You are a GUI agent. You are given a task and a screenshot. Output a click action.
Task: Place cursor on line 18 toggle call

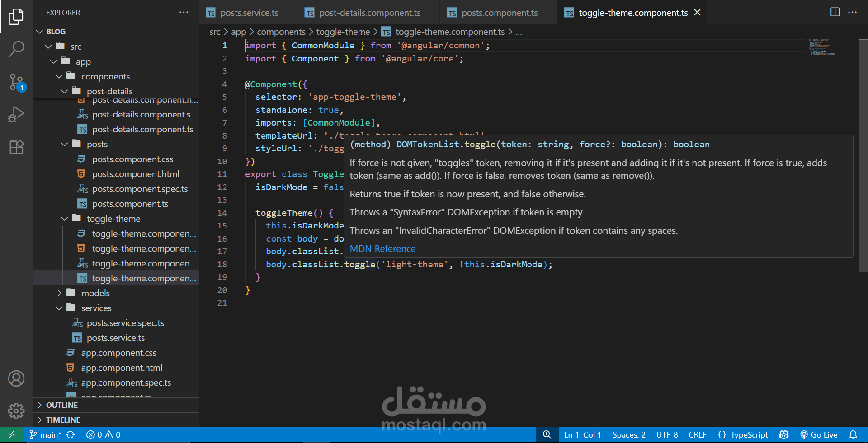pos(359,264)
